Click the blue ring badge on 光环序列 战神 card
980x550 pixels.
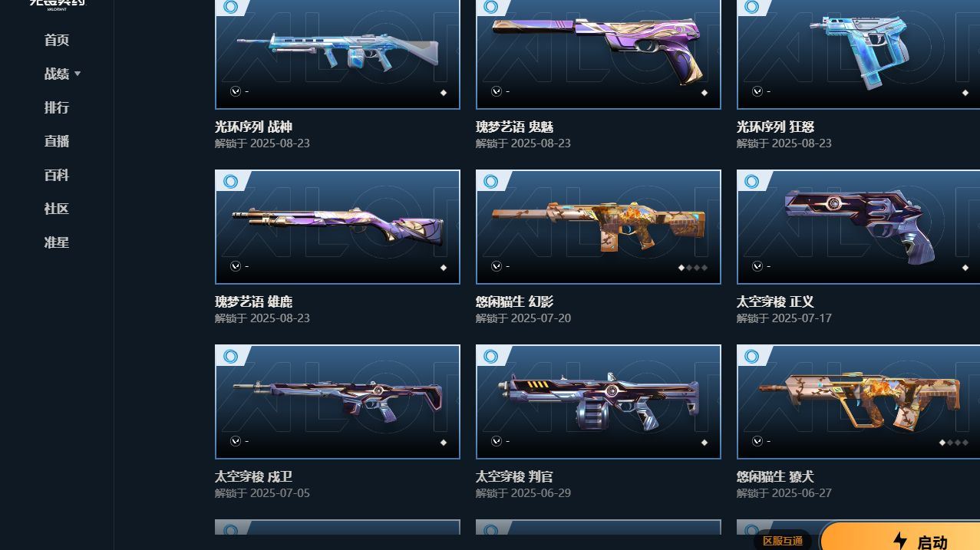(x=230, y=7)
